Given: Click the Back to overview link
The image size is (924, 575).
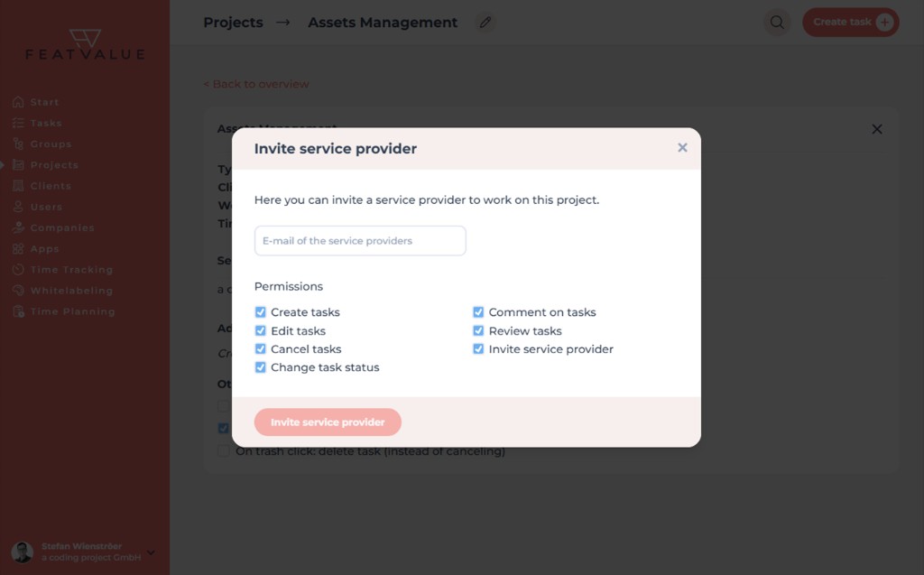Looking at the screenshot, I should click(x=256, y=84).
